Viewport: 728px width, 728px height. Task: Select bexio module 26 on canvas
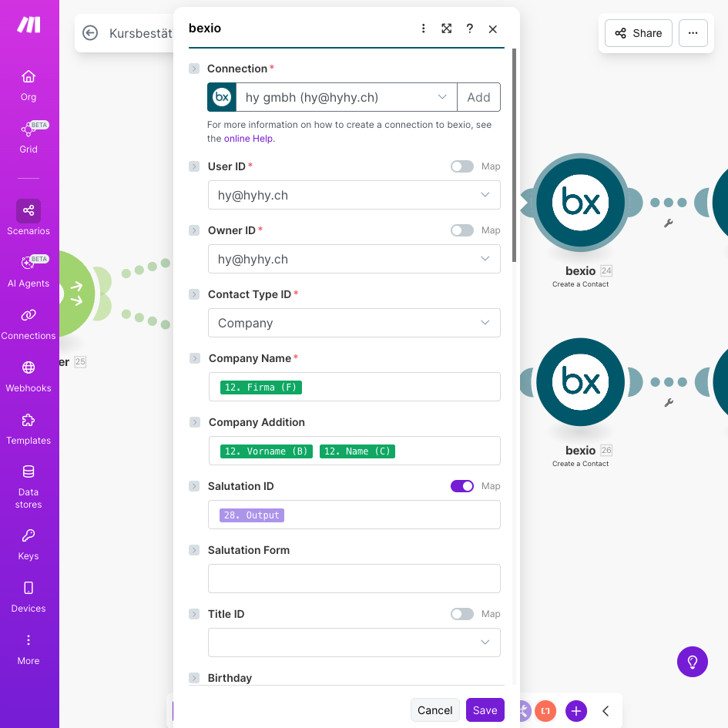point(580,381)
